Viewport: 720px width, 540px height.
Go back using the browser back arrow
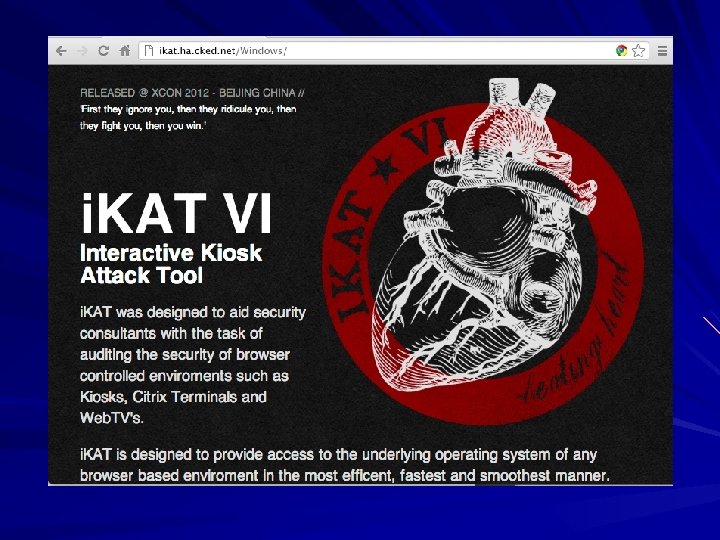(x=61, y=51)
